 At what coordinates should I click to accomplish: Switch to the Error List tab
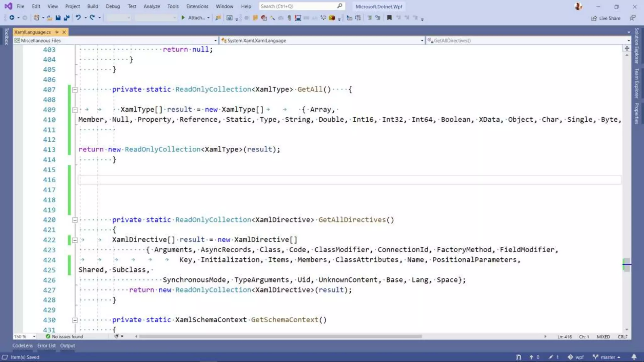46,345
